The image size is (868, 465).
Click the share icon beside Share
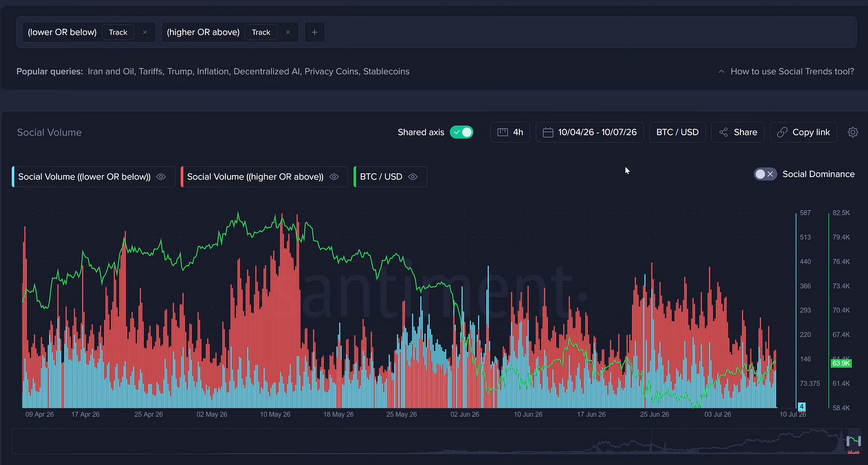723,132
